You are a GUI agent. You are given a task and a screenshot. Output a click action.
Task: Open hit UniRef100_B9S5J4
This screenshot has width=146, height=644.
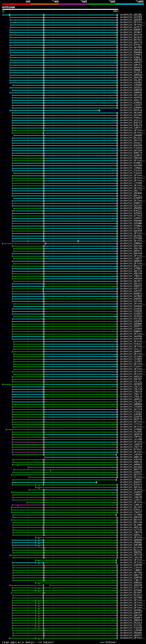pyautogui.click(x=131, y=110)
